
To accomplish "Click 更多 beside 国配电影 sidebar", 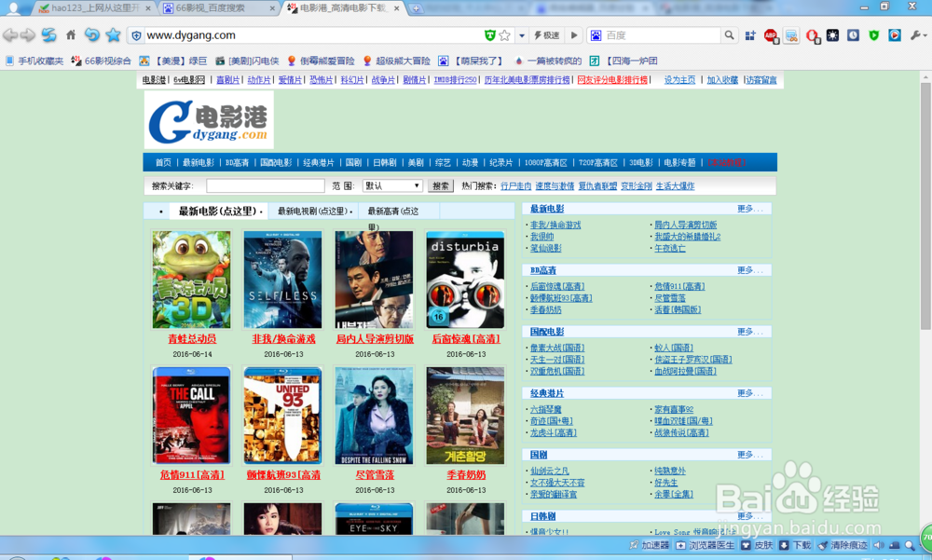I will coord(749,332).
